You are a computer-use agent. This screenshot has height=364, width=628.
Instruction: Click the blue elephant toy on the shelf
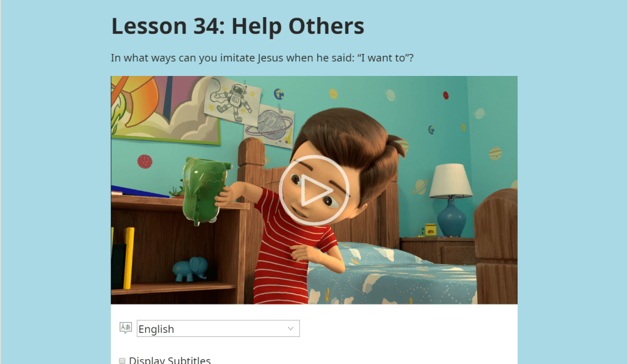(191, 269)
